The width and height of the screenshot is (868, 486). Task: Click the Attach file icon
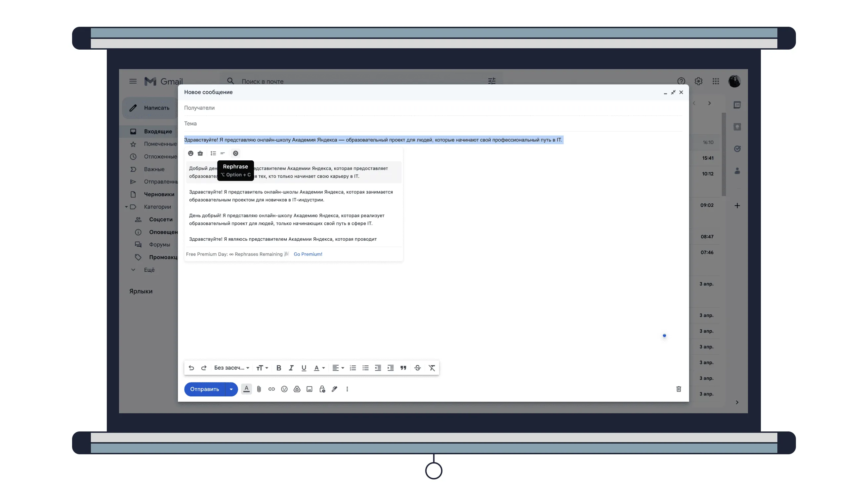(x=259, y=389)
